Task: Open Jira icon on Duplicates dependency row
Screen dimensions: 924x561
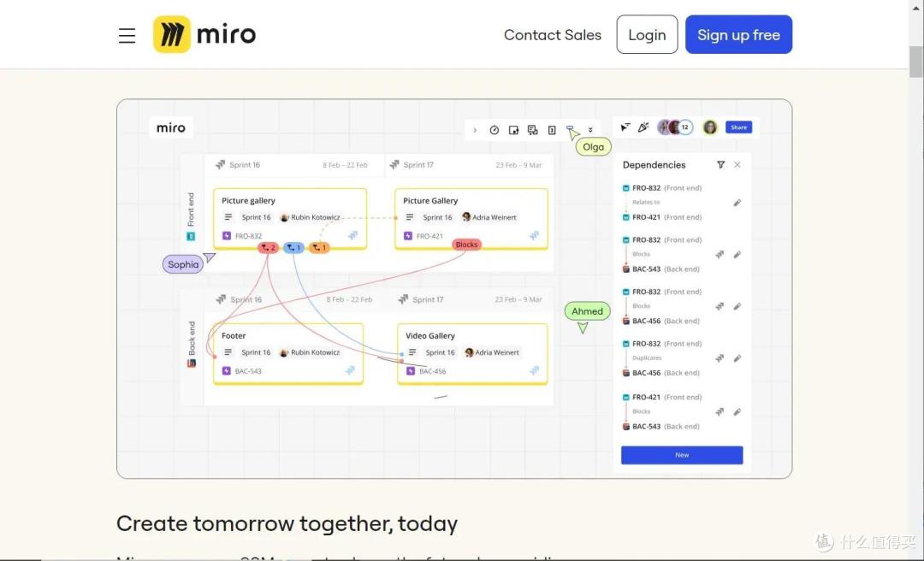Action: (720, 358)
